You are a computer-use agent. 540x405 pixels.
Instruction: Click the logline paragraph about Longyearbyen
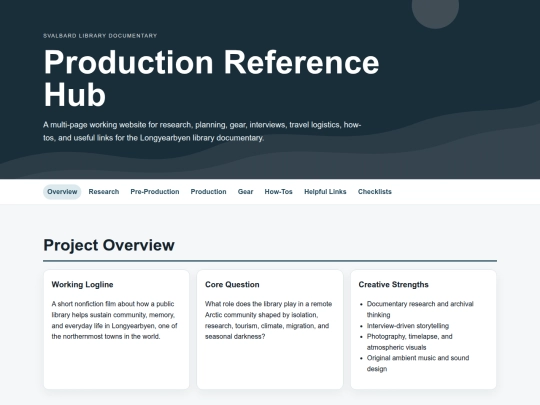(115, 320)
